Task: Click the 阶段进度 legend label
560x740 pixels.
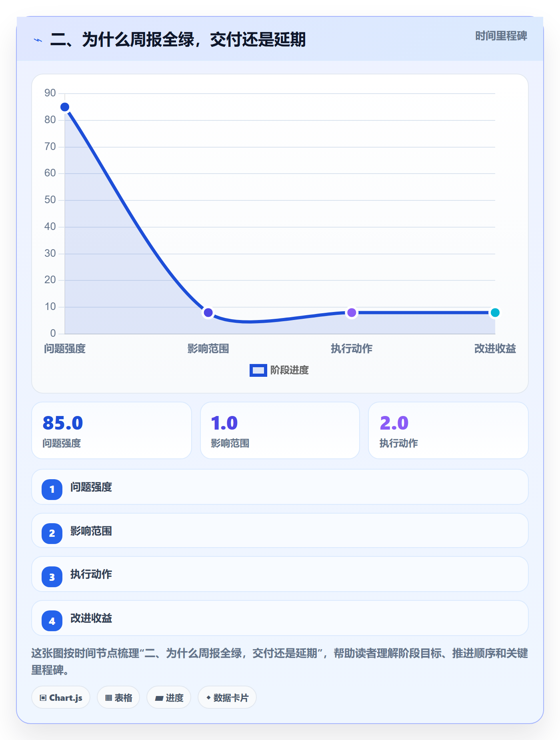Action: point(290,370)
